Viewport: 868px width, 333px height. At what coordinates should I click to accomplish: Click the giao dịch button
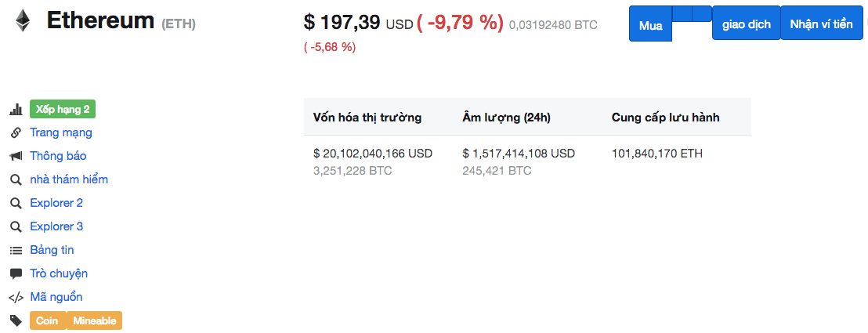[x=747, y=24]
